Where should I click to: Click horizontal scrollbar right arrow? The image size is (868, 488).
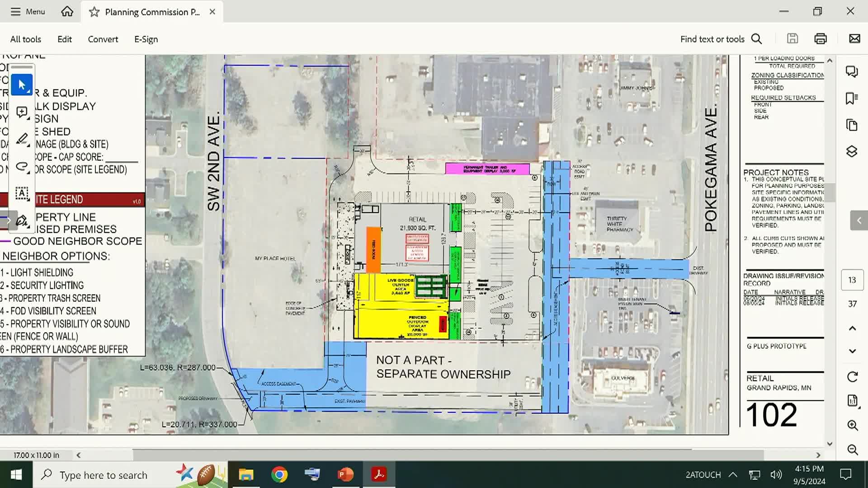click(818, 455)
